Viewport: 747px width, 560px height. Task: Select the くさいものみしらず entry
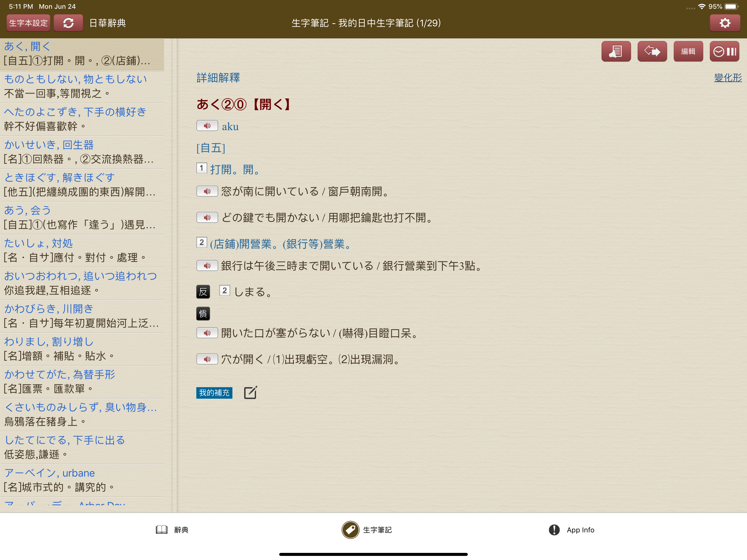[x=82, y=415]
